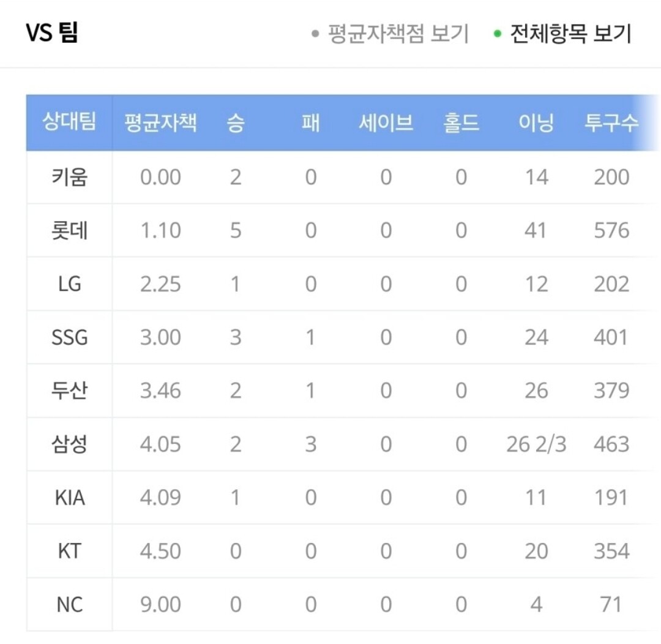Click the VS 팀 section title

point(52,32)
